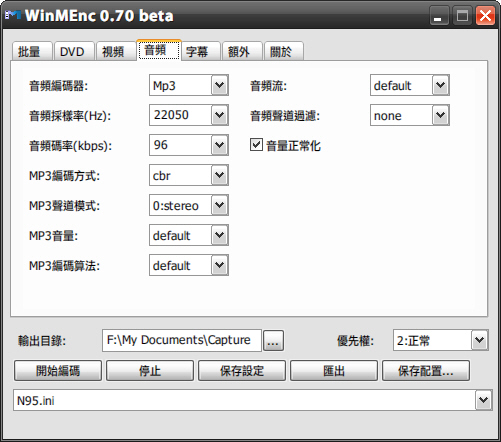The width and height of the screenshot is (501, 442).
Task: Expand the MP3編碼算法 default dropdown
Action: click(220, 265)
